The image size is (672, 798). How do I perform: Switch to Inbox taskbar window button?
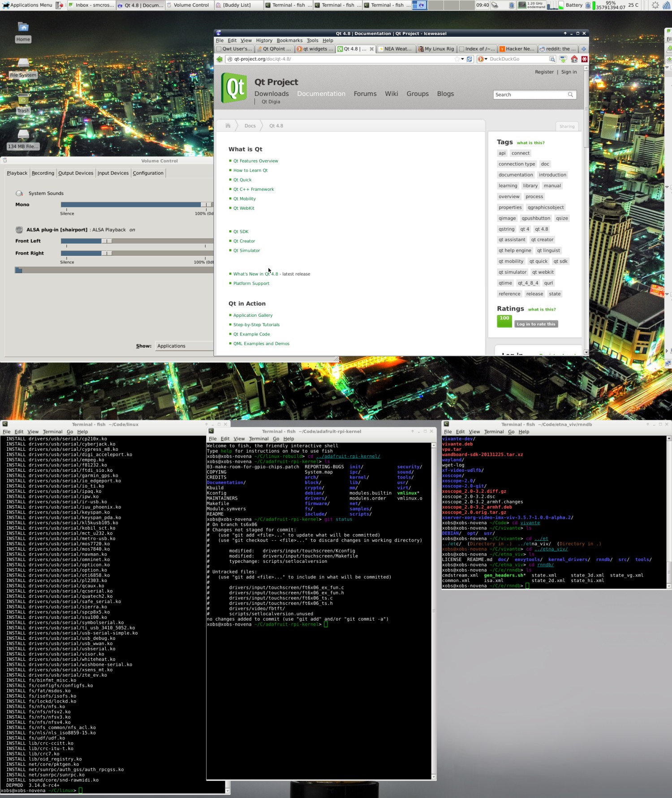(91, 5)
